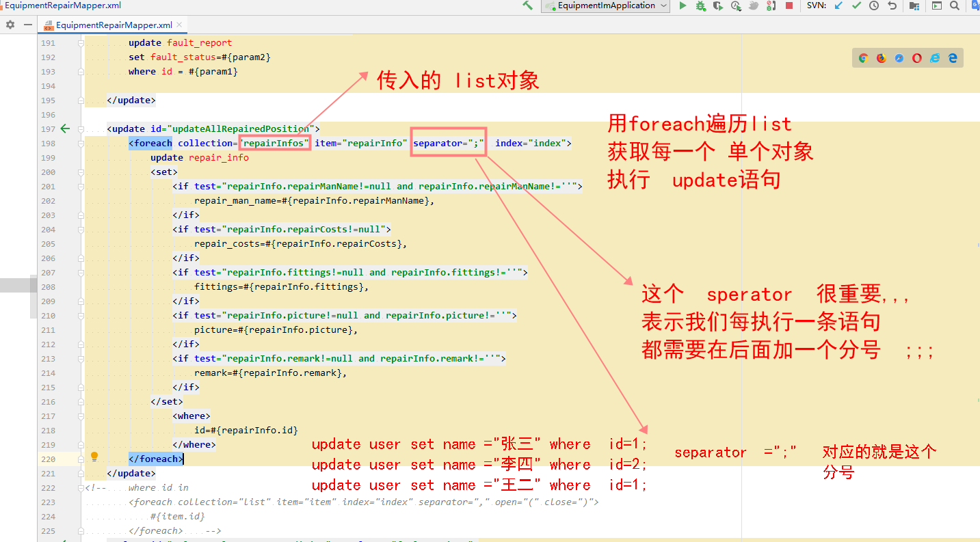Viewport: 980px width, 542px height.
Task: Update project from SVN with blue arrow
Action: [838, 5]
